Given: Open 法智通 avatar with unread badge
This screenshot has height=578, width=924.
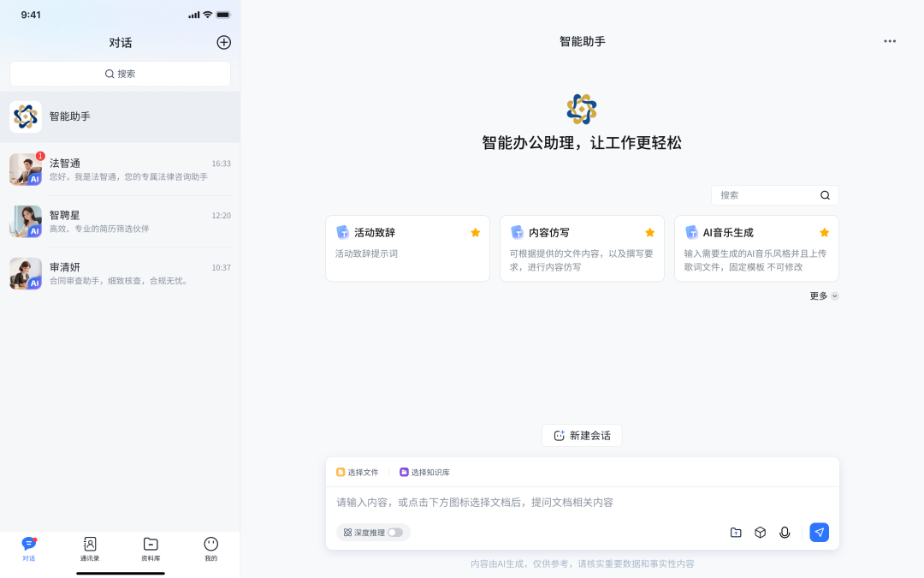Looking at the screenshot, I should [x=26, y=170].
